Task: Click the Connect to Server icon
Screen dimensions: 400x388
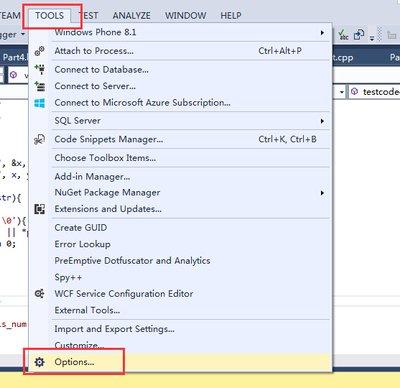Action: point(40,86)
